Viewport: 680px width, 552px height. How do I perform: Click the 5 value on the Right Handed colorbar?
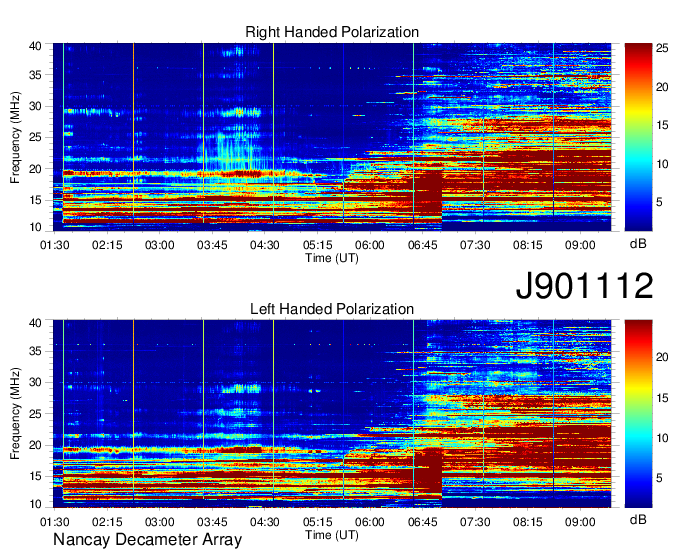(659, 202)
